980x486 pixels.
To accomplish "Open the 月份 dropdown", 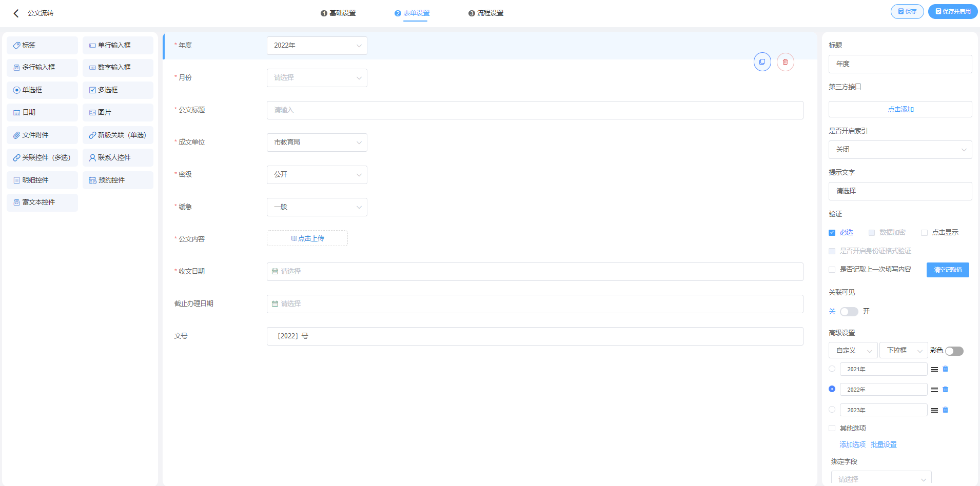I will [317, 78].
